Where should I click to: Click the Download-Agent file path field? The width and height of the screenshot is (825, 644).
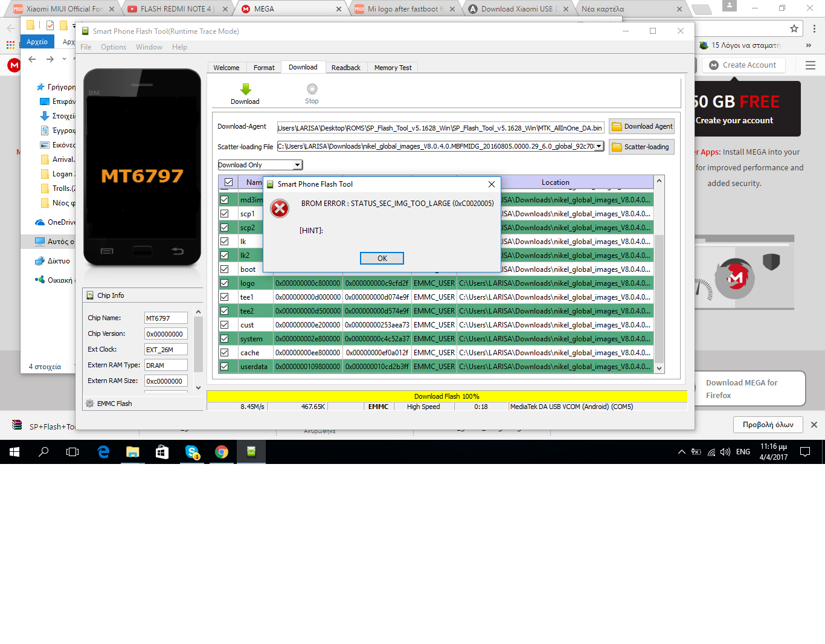click(x=440, y=128)
